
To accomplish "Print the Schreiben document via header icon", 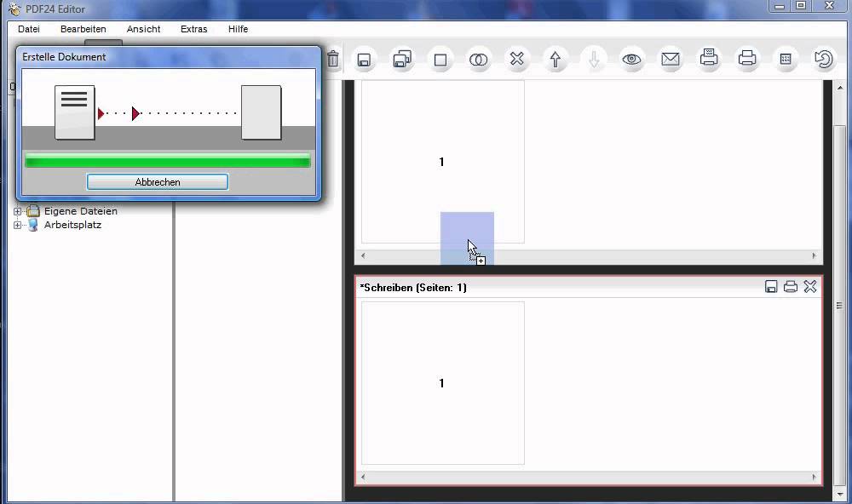I will click(791, 287).
